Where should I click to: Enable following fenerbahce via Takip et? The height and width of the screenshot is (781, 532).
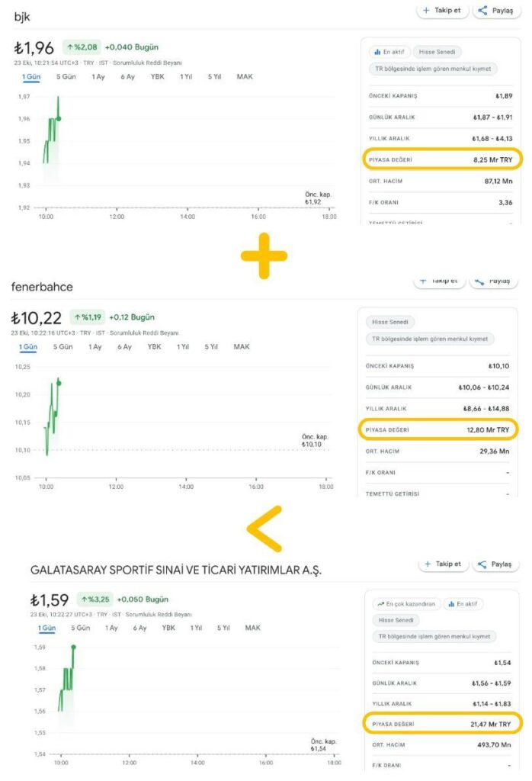coord(440,282)
